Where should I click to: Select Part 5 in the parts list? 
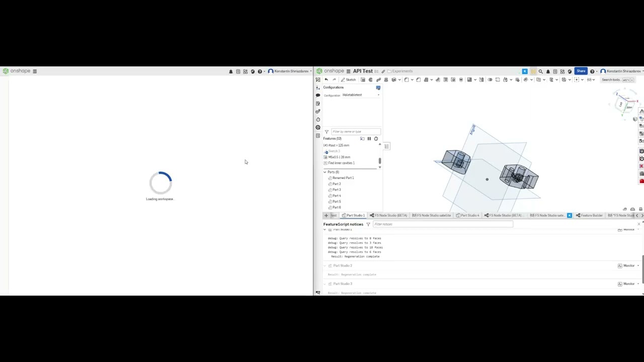coord(335,202)
